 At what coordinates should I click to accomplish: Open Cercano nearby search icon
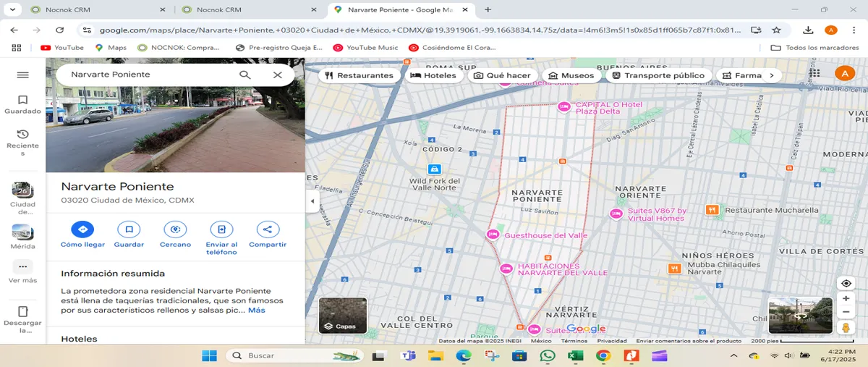tap(175, 229)
